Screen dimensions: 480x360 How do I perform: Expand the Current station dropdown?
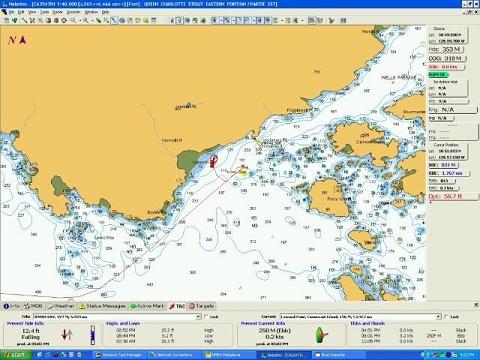(x=438, y=316)
